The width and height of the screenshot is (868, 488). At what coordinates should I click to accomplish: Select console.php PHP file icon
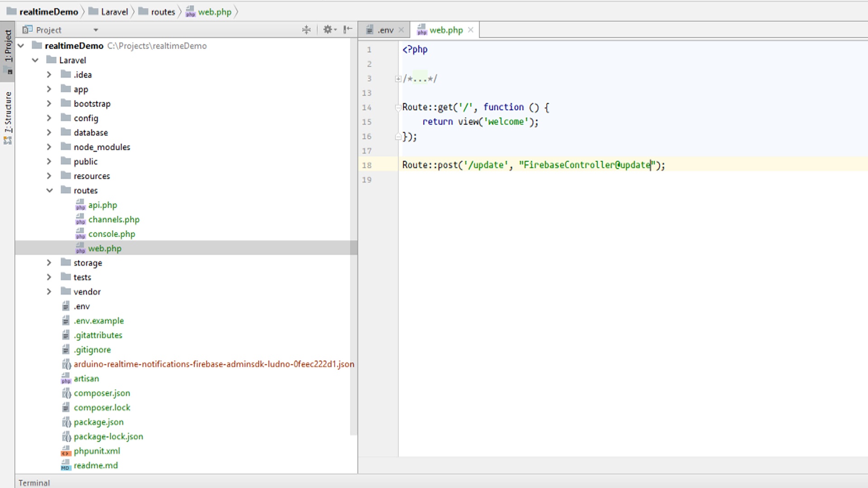(80, 234)
